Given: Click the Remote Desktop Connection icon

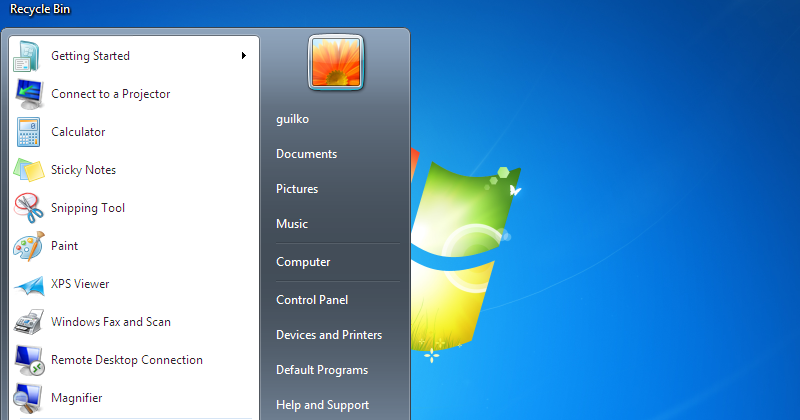Looking at the screenshot, I should click(x=29, y=360).
